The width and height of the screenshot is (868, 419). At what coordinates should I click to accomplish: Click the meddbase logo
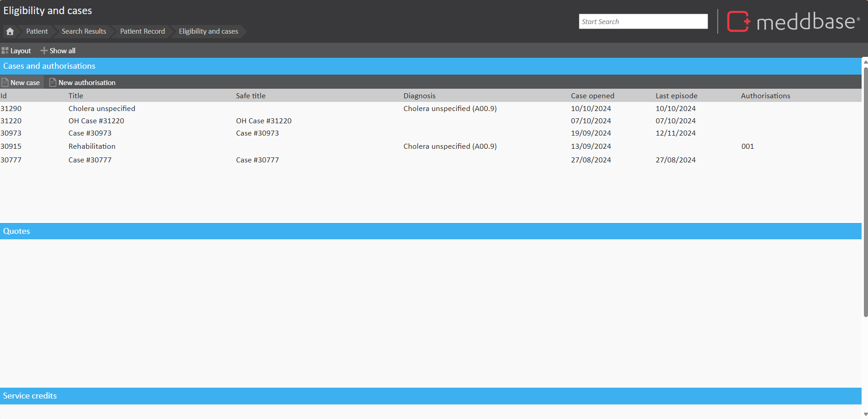pyautogui.click(x=793, y=21)
